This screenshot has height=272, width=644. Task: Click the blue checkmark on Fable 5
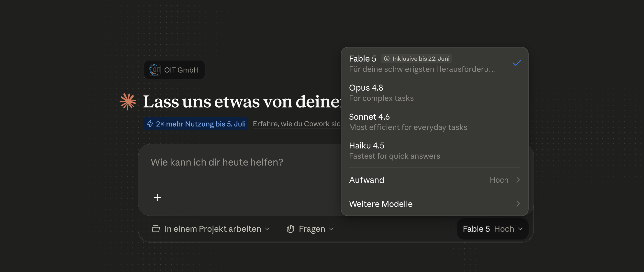click(517, 63)
